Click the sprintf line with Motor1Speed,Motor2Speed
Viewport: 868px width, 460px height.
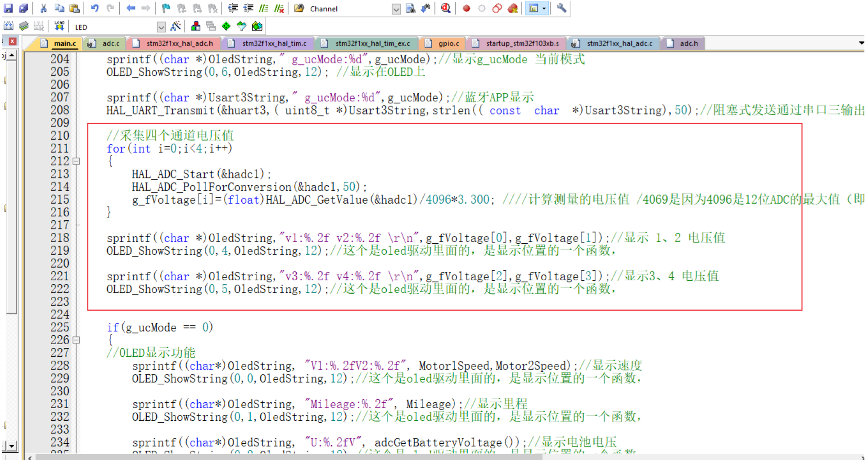tap(387, 366)
